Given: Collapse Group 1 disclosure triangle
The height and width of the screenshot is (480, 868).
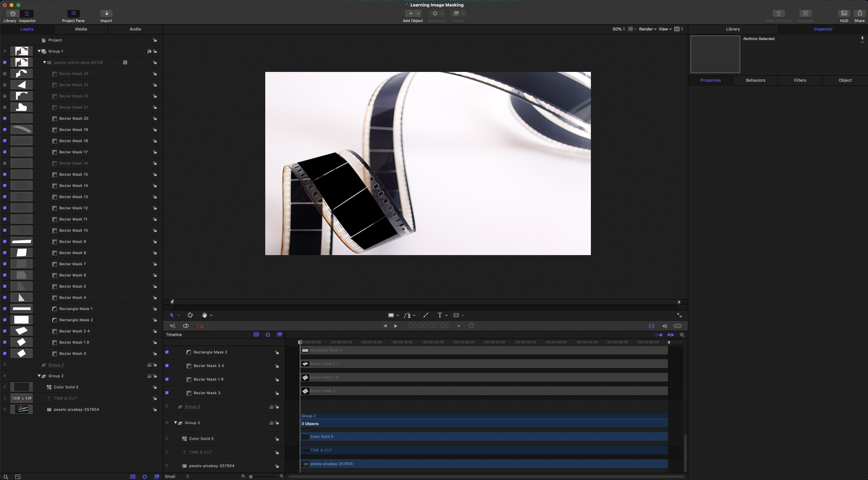Looking at the screenshot, I should click(39, 51).
